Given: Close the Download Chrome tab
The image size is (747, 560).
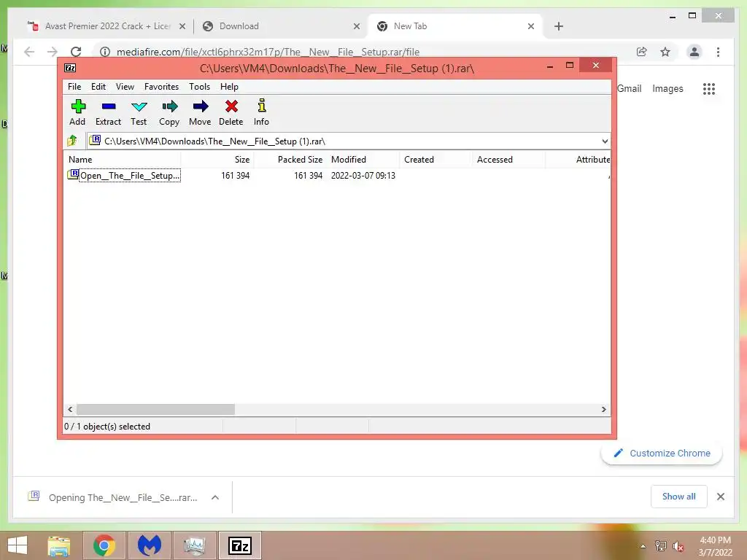Looking at the screenshot, I should 356,27.
